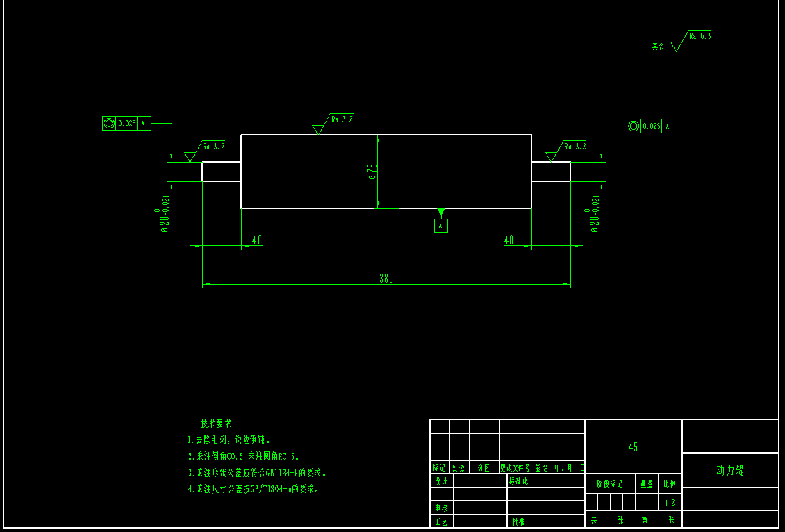This screenshot has height=532, width=785.
Task: Click the 比例 cell
Action: tap(670, 484)
